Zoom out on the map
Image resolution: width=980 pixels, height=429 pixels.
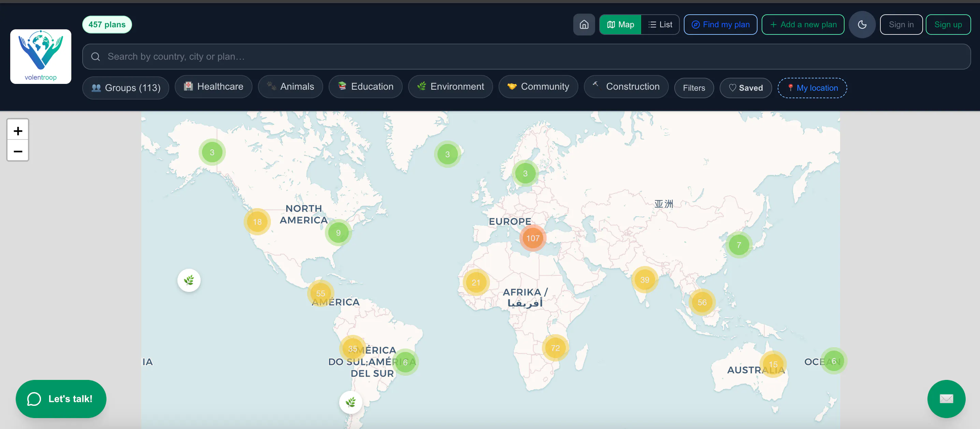[x=18, y=151]
